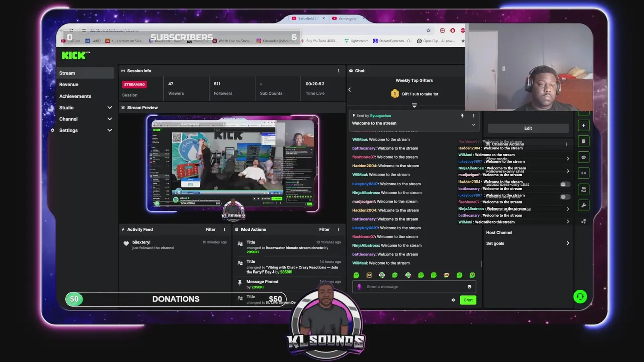Bookmark this page with the star icon
644x362 pixels.
(428, 31)
